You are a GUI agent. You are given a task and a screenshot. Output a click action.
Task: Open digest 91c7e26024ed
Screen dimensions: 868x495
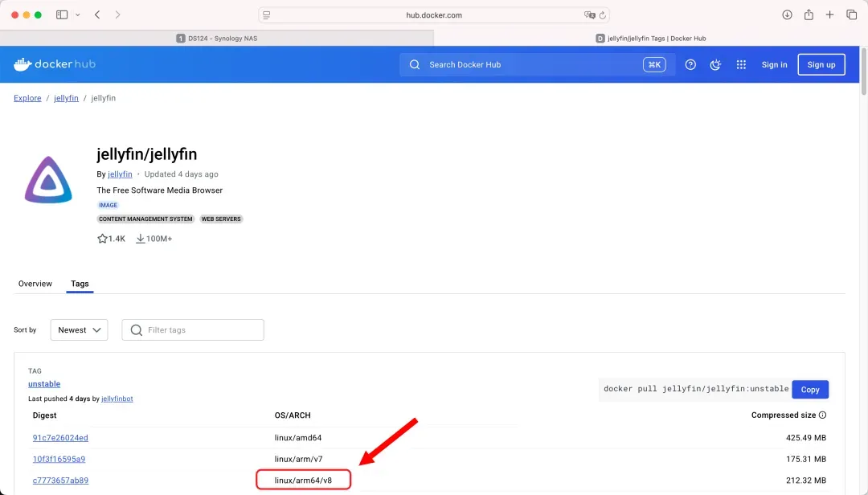click(x=60, y=437)
